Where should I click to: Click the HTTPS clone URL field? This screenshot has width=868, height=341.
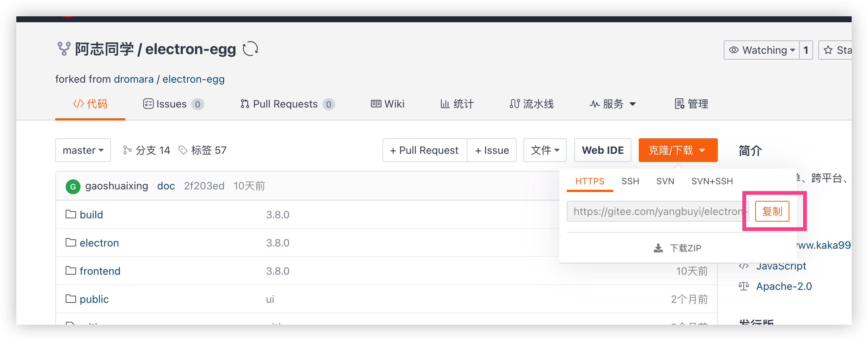[658, 211]
